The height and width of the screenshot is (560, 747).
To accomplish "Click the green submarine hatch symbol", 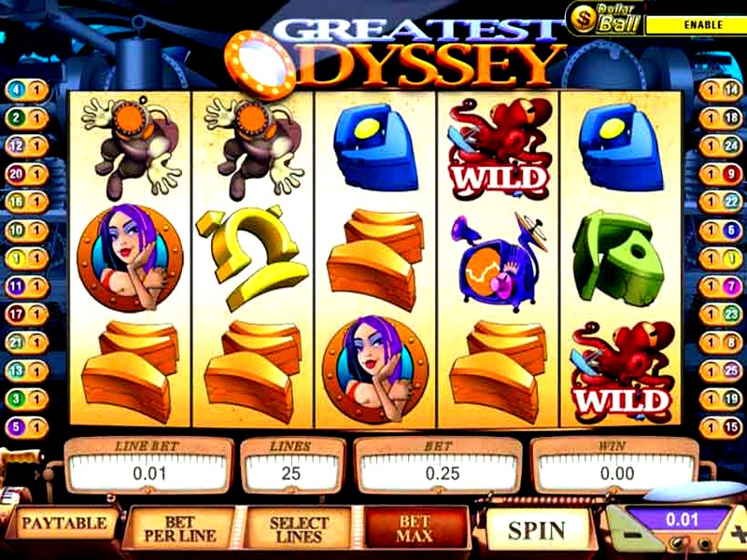I will point(618,258).
